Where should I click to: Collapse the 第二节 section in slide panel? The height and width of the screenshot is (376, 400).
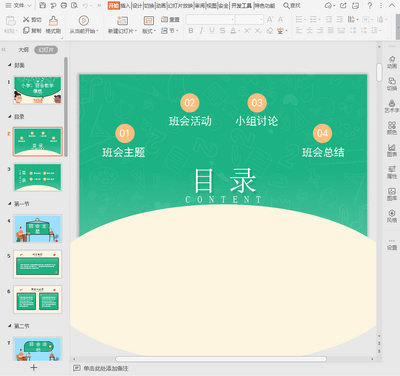(x=9, y=326)
